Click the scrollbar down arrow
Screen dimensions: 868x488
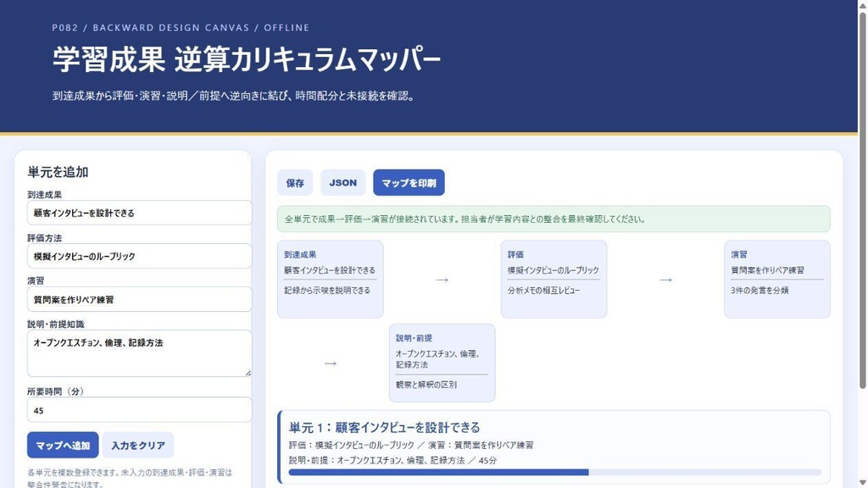coord(862,483)
